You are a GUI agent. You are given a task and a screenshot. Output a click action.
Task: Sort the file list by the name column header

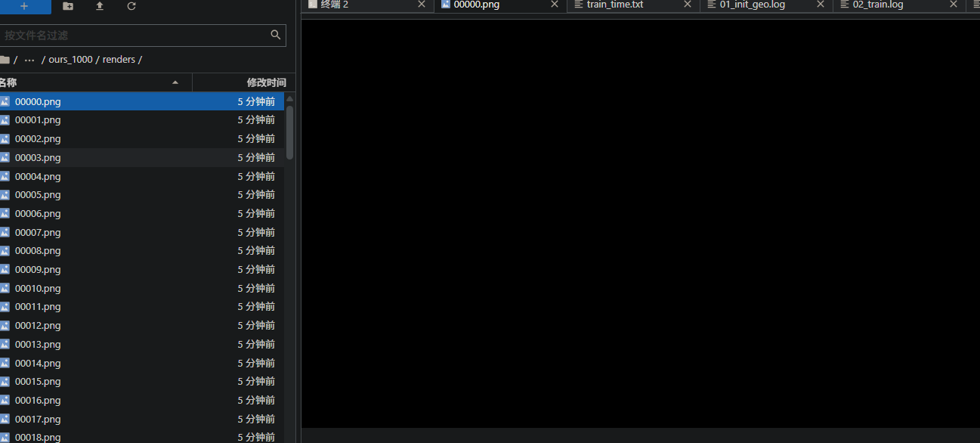[96, 82]
